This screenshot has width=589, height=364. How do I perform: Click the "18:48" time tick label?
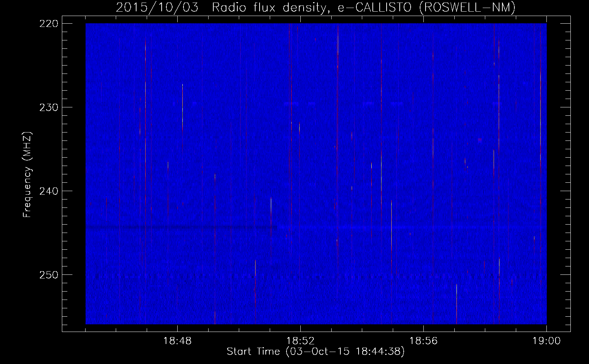[x=177, y=341]
